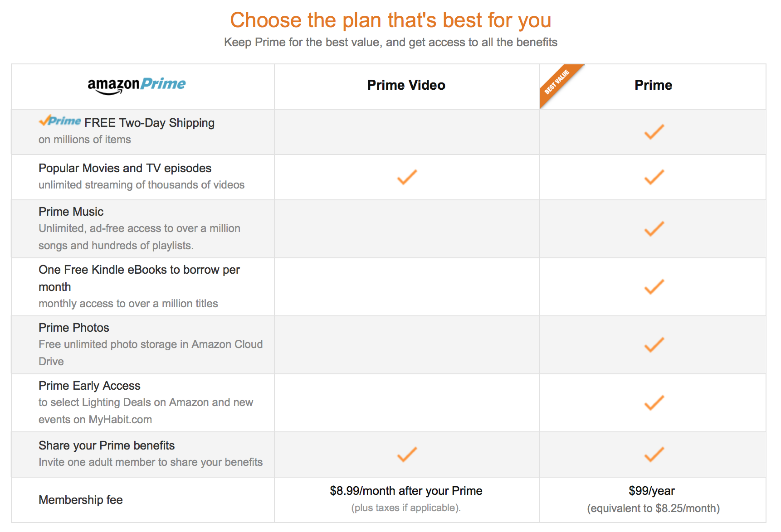Screen dimensions: 781x532
Task: Click the Prime Photos feature title
Action: [x=74, y=328]
